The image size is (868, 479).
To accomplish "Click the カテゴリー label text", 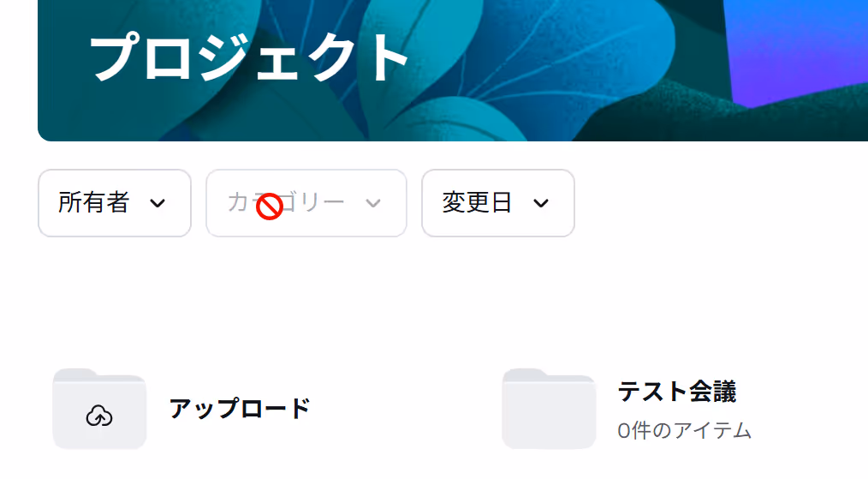I will [286, 202].
